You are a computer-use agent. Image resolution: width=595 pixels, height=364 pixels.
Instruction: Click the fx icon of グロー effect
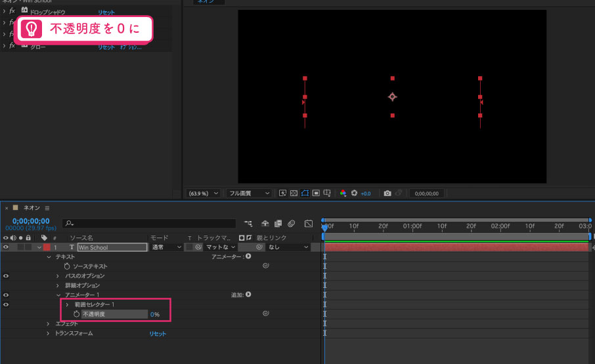12,45
